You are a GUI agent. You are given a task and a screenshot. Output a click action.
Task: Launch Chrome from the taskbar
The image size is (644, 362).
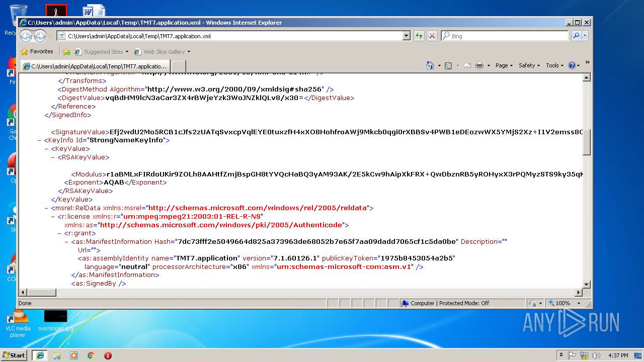coord(91,355)
